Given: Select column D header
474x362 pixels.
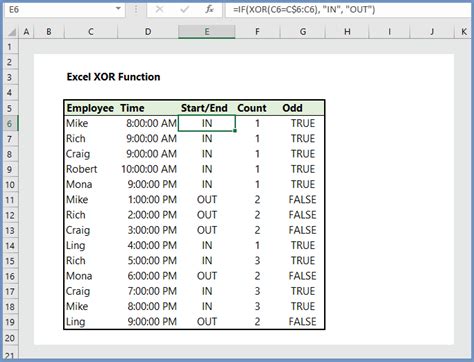Looking at the screenshot, I should click(148, 32).
